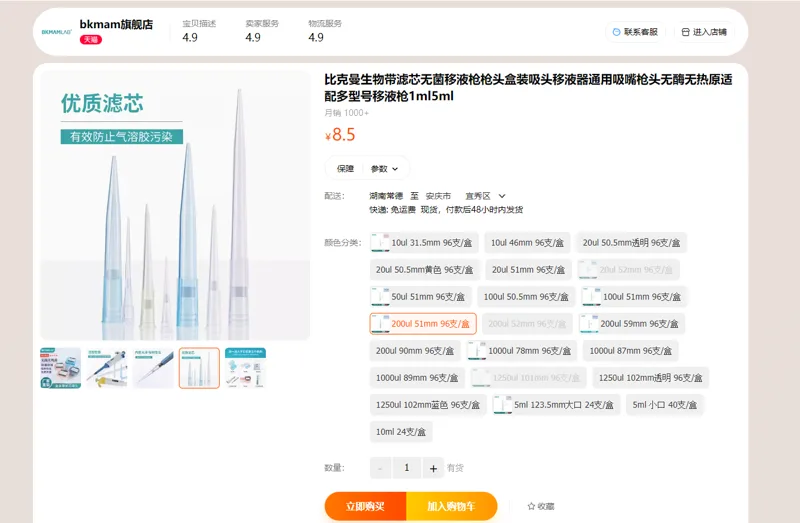Expand the 参数 parameters dropdown
Screen dimensions: 800x523
point(384,169)
